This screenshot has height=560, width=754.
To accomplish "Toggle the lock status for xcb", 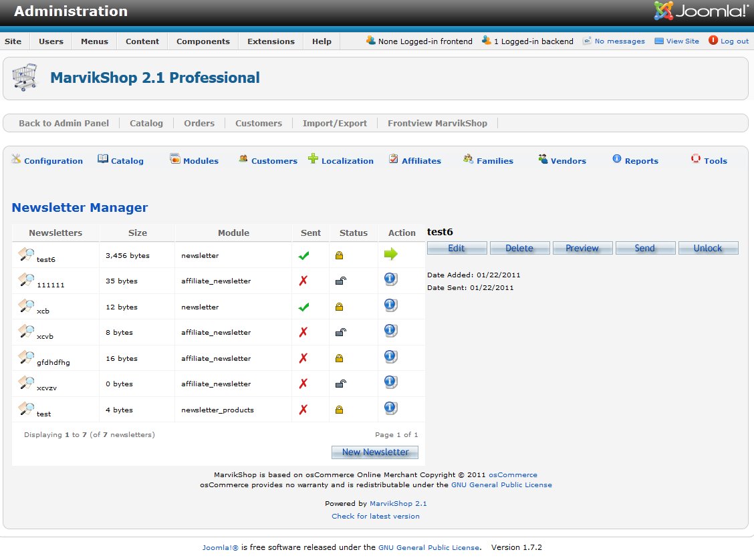I will coord(339,307).
